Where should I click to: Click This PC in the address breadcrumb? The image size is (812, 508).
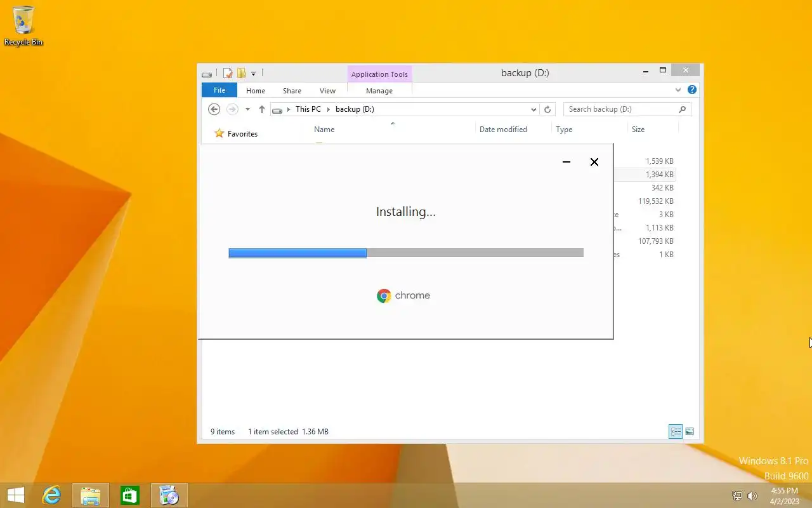click(x=308, y=109)
